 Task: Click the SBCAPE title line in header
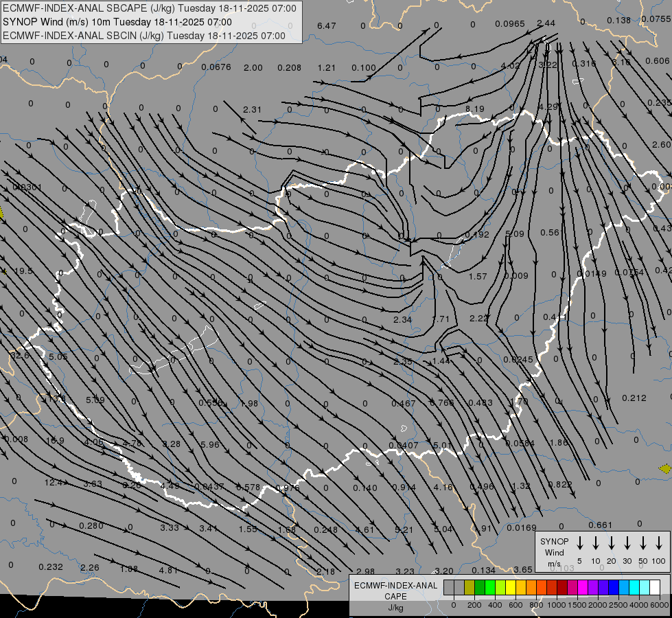point(150,8)
